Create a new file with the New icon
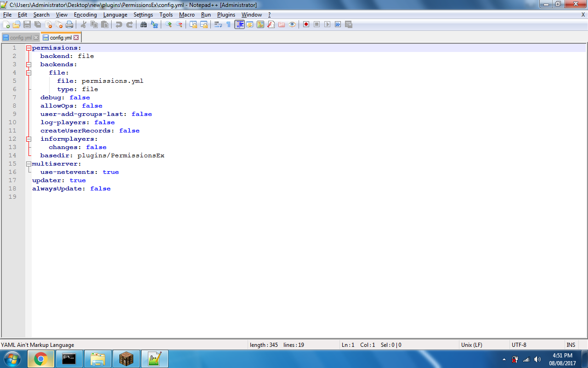 tap(6, 24)
